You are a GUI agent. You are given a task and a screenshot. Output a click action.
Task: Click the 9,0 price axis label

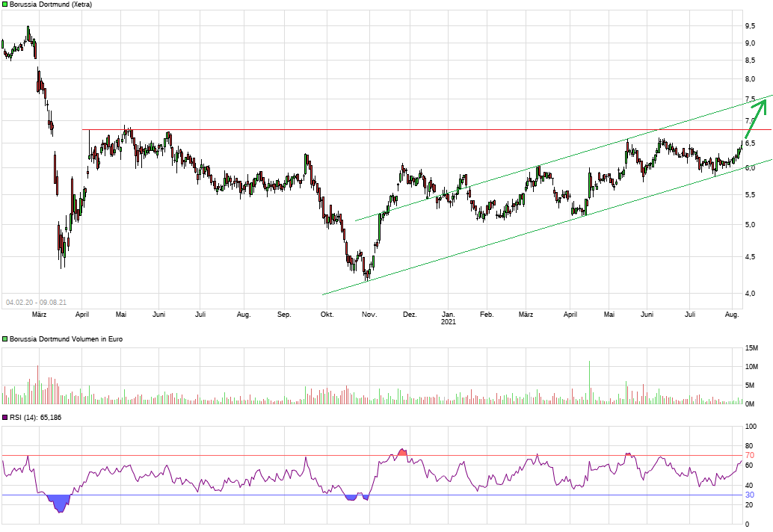pos(750,43)
